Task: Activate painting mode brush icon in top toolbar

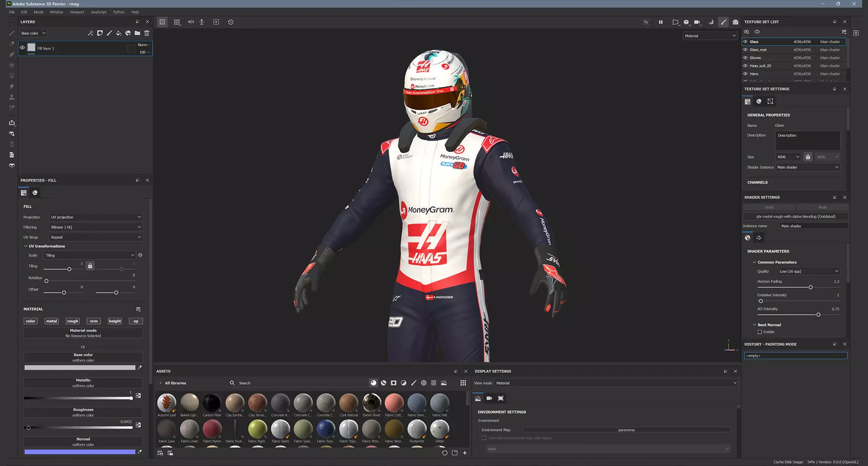Action: click(x=723, y=22)
